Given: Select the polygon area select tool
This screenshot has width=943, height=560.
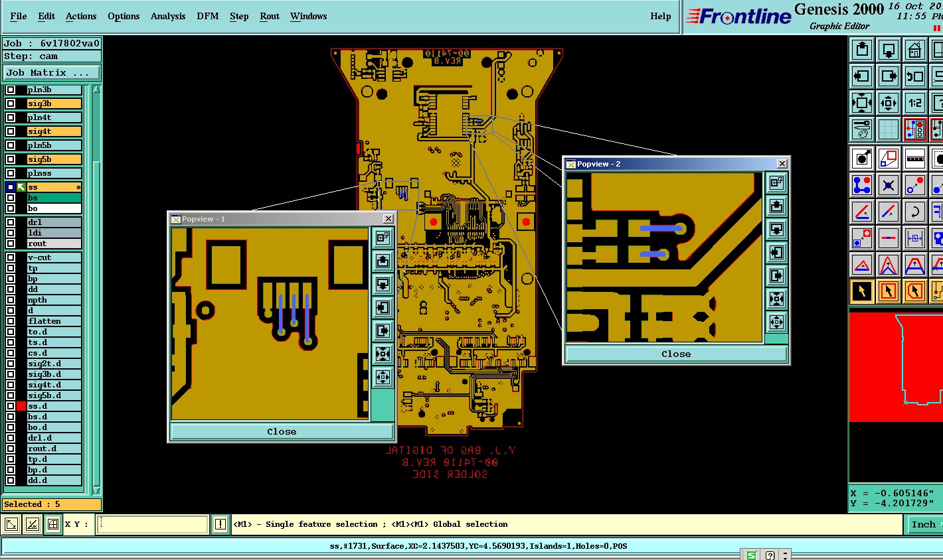Looking at the screenshot, I should (915, 291).
